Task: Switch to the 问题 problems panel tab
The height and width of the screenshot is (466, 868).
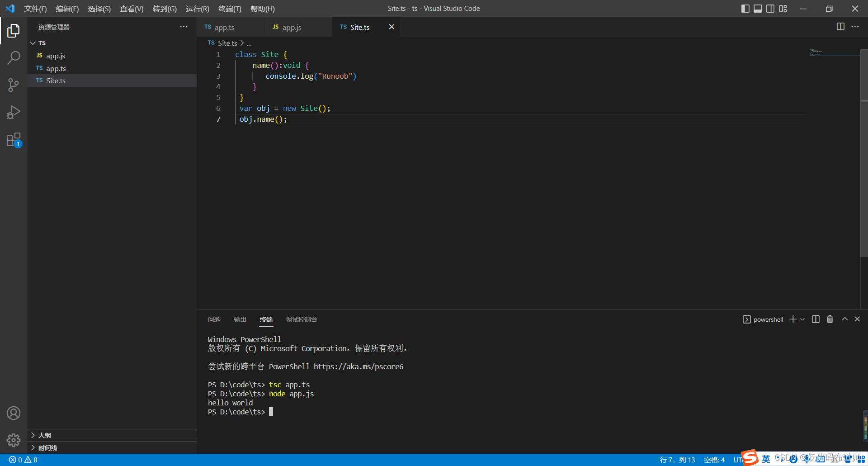Action: point(214,319)
